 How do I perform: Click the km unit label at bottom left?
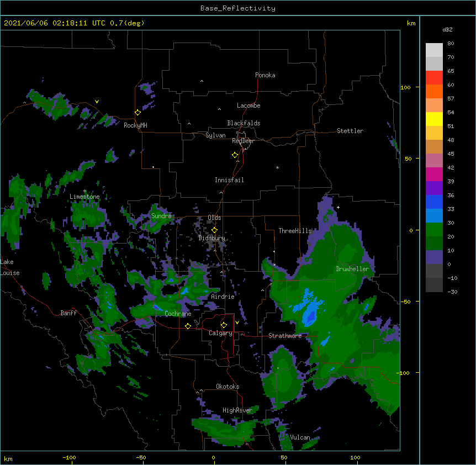pyautogui.click(x=8, y=459)
